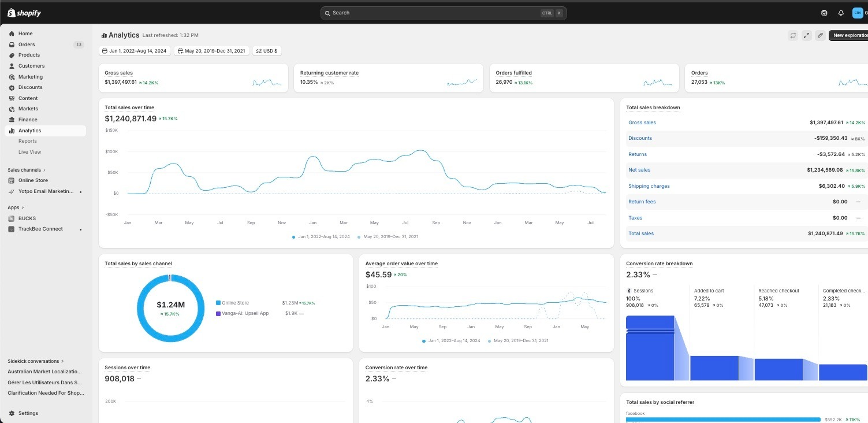The image size is (868, 423).
Task: Click the search magnifier icon
Action: click(x=327, y=13)
